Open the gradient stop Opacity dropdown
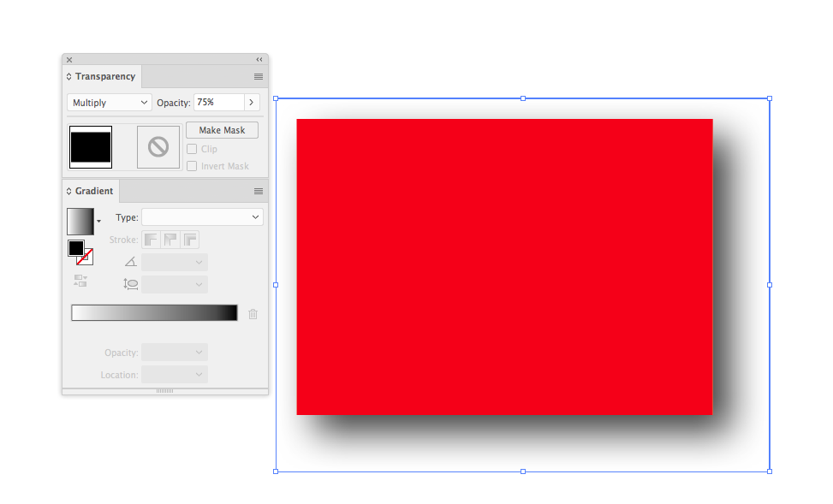This screenshot has width=833, height=504. tap(175, 352)
